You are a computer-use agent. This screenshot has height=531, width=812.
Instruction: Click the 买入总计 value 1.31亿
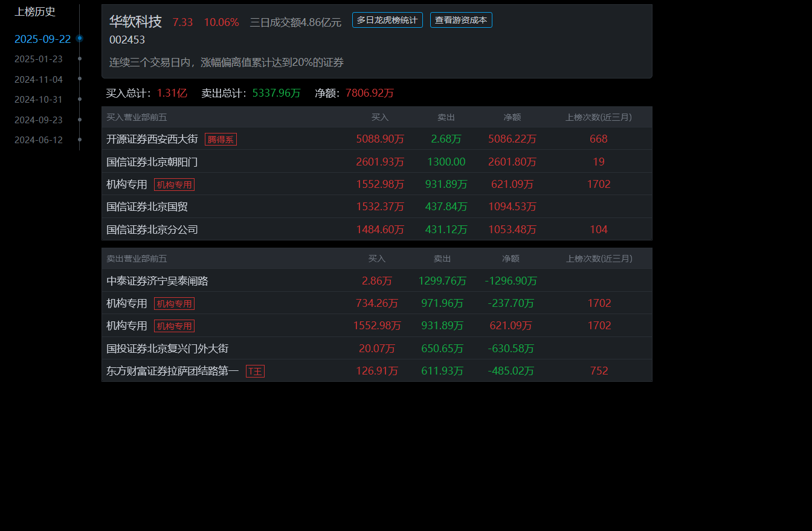(172, 93)
